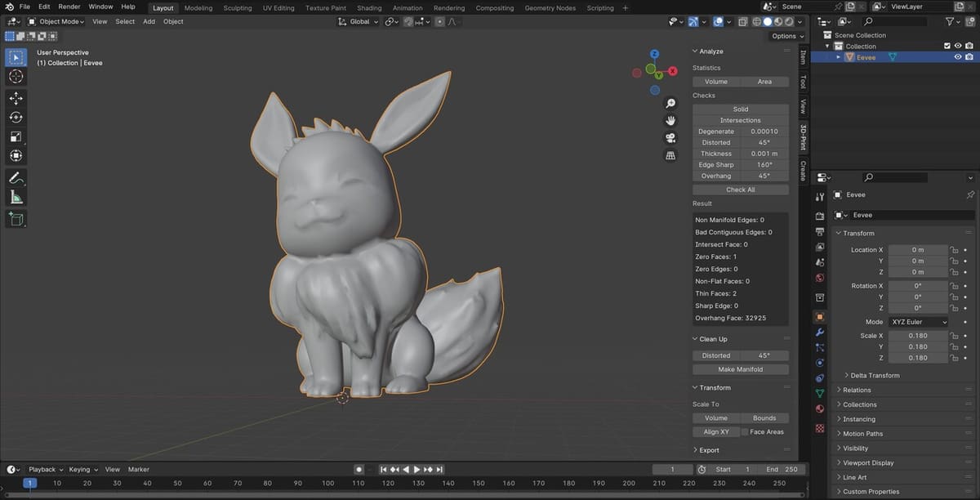Open the Object Data mesh properties tab
Viewport: 980px width, 500px height.
click(x=820, y=393)
